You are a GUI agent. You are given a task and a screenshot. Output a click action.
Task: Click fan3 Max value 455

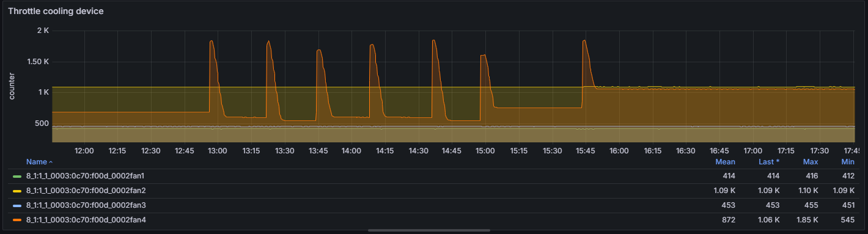coord(812,205)
